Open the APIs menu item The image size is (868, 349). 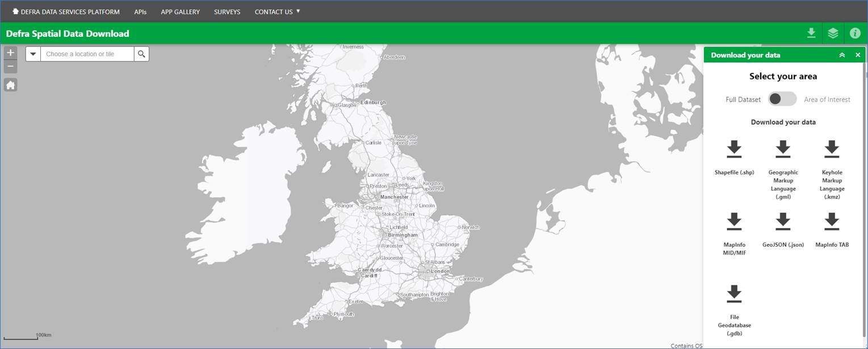140,11
